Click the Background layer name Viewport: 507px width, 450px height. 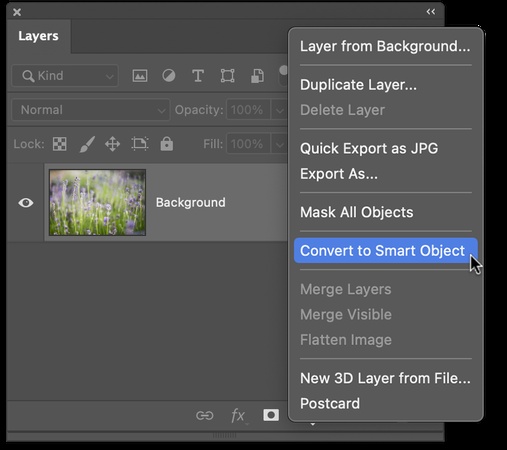pos(191,202)
